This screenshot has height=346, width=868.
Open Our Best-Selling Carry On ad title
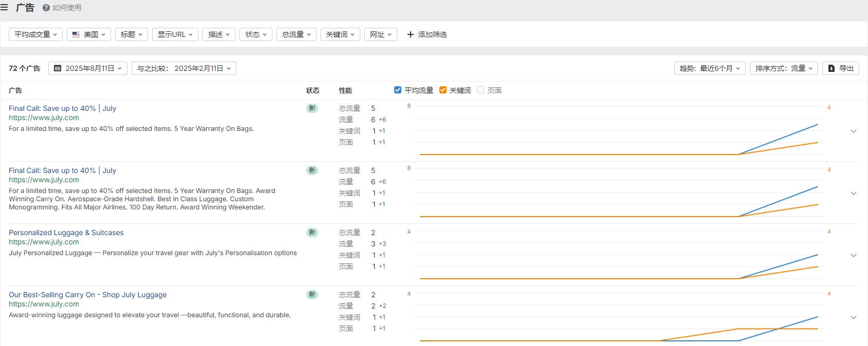(88, 295)
